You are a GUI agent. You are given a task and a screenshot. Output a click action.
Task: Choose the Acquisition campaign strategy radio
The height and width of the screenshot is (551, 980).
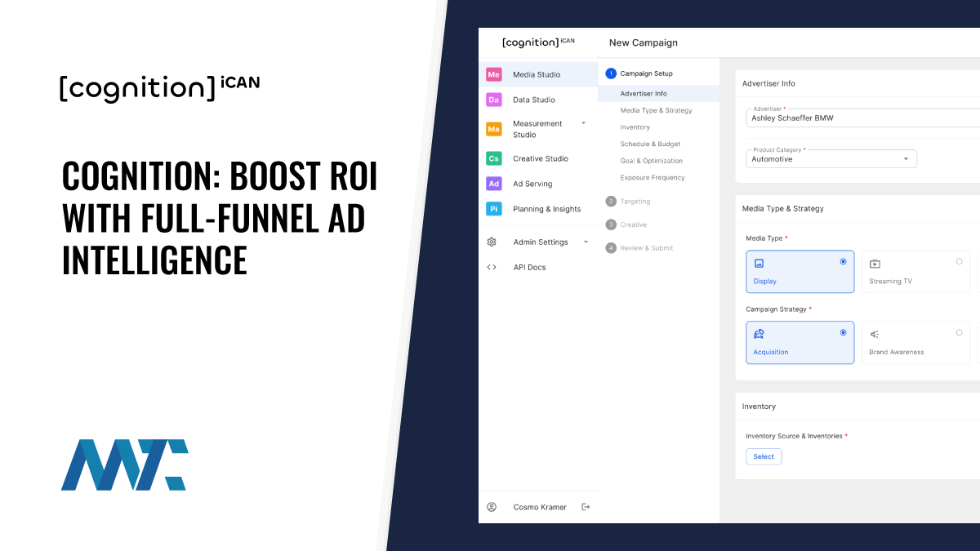(x=843, y=332)
